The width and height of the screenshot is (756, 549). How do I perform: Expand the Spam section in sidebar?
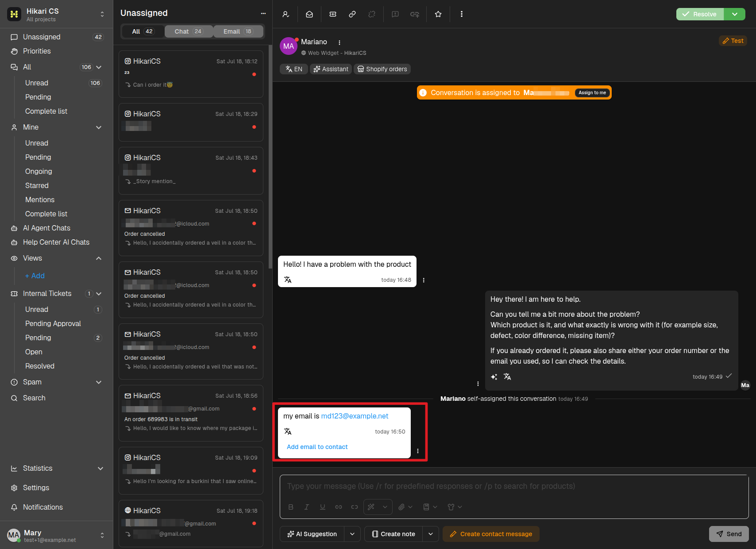point(99,382)
